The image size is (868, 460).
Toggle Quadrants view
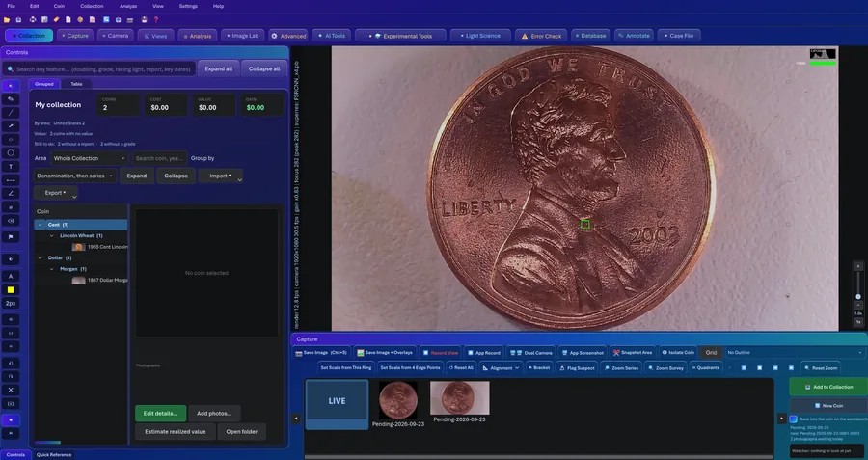[x=706, y=368]
